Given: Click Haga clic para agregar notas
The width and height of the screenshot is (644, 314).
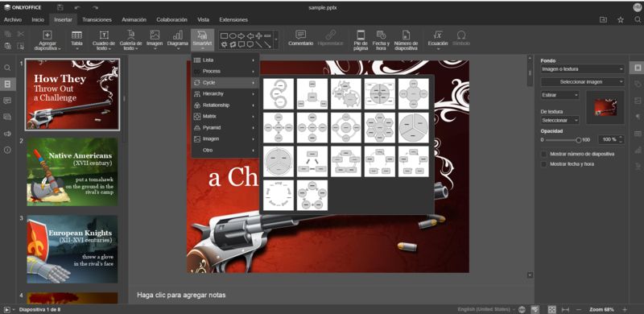Looking at the screenshot, I should pyautogui.click(x=181, y=295).
